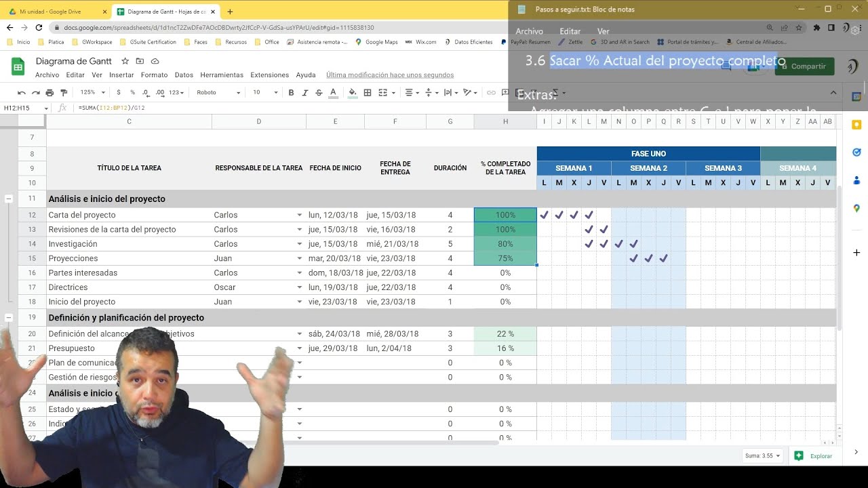Viewport: 868px width, 488px height.
Task: Open the Datos menu
Action: click(x=184, y=75)
